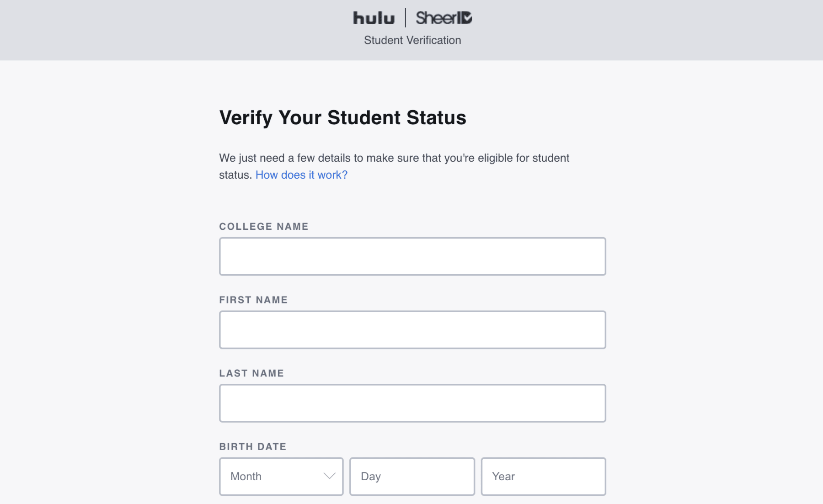Click the checkmark in the SheerID logo
Image resolution: width=823 pixels, height=504 pixels.
point(467,18)
